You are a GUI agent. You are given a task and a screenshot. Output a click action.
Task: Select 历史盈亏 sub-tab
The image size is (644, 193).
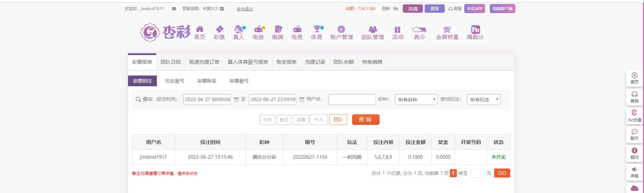tap(175, 81)
